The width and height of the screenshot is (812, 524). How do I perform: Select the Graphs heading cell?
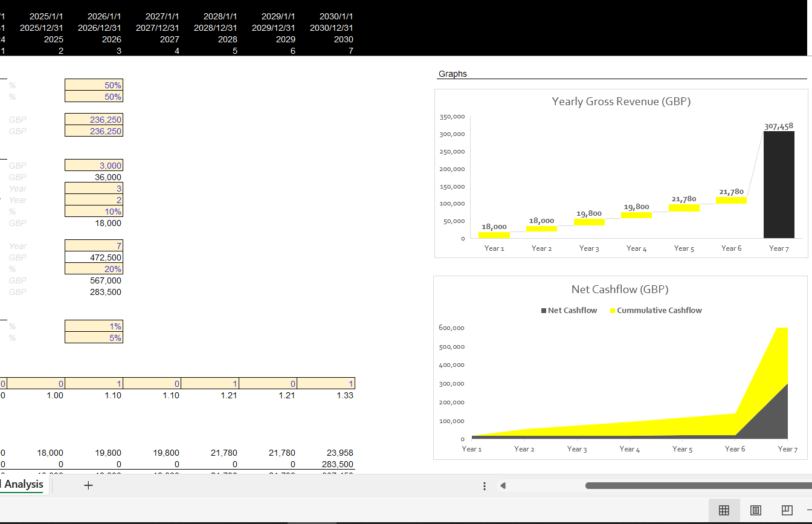pos(453,74)
